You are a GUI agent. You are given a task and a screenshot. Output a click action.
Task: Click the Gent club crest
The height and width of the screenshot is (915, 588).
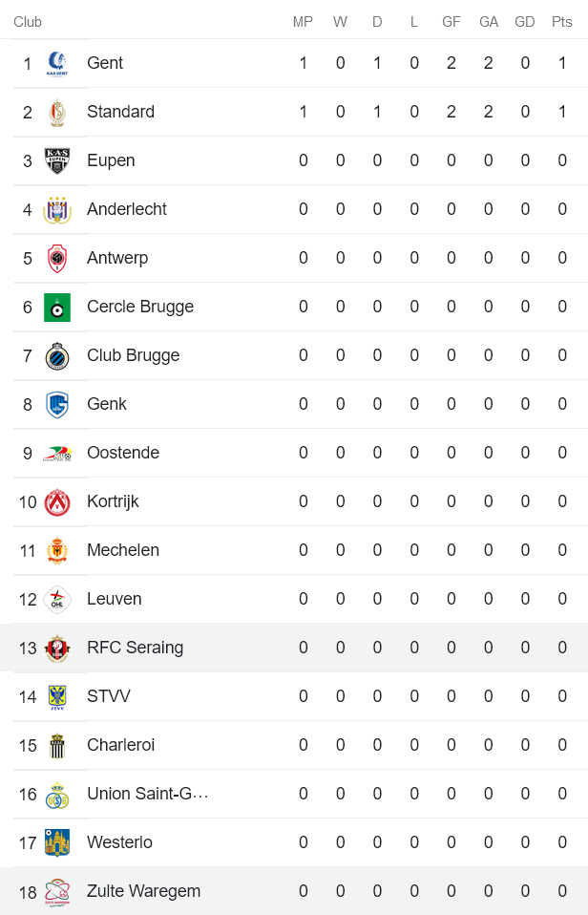coord(55,63)
